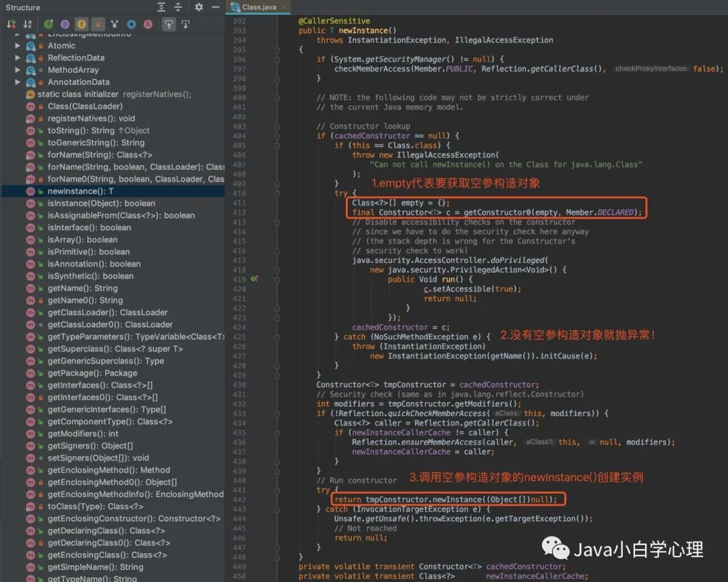
Task: Open Structure panel settings gear
Action: [199, 7]
